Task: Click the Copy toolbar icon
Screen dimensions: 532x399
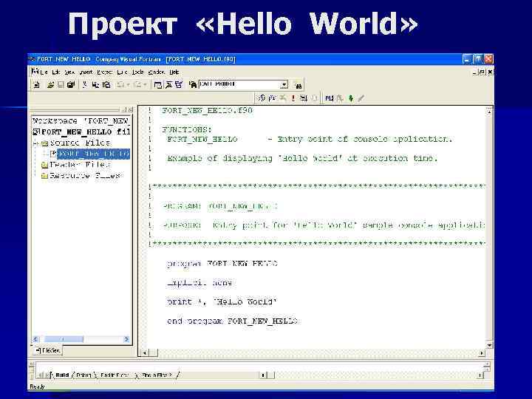Action: click(x=95, y=85)
